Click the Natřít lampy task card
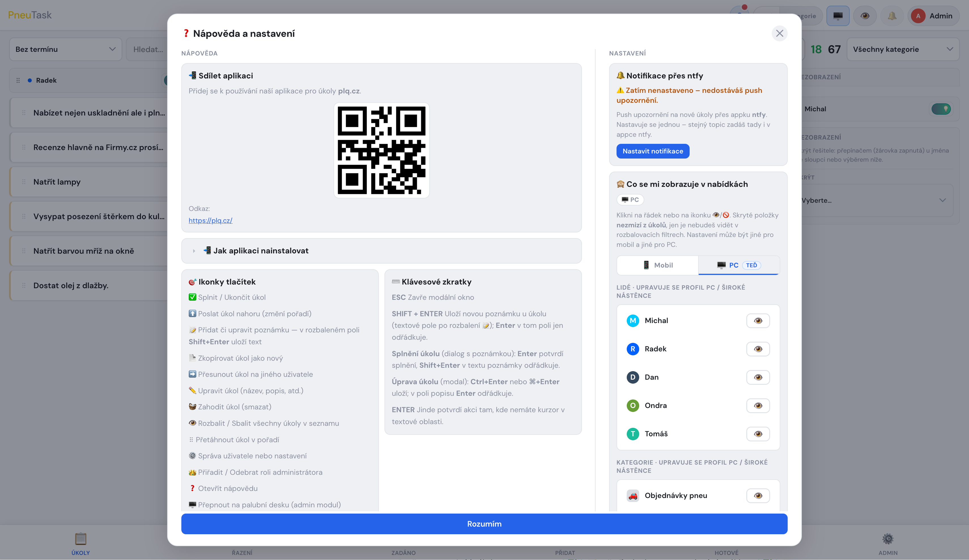The height and width of the screenshot is (560, 969). point(89,182)
